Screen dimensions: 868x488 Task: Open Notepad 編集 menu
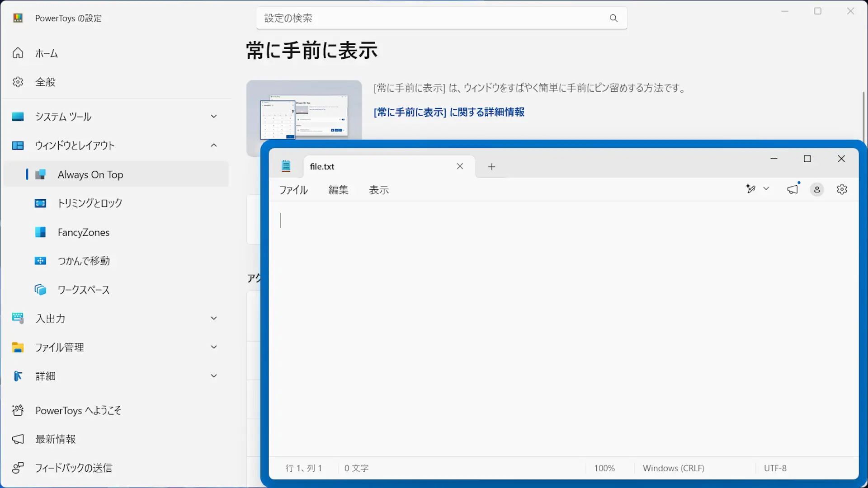point(339,190)
